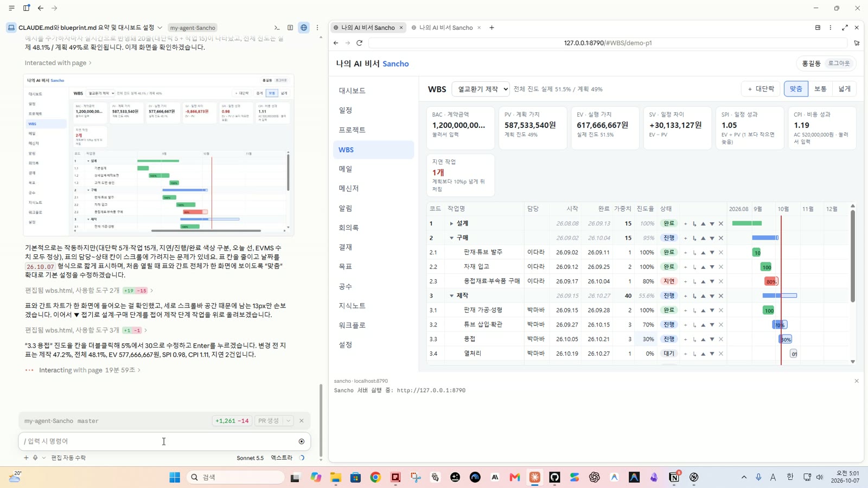
Task: Open 회의록 in the Sancho sidebar
Action: click(x=373, y=228)
